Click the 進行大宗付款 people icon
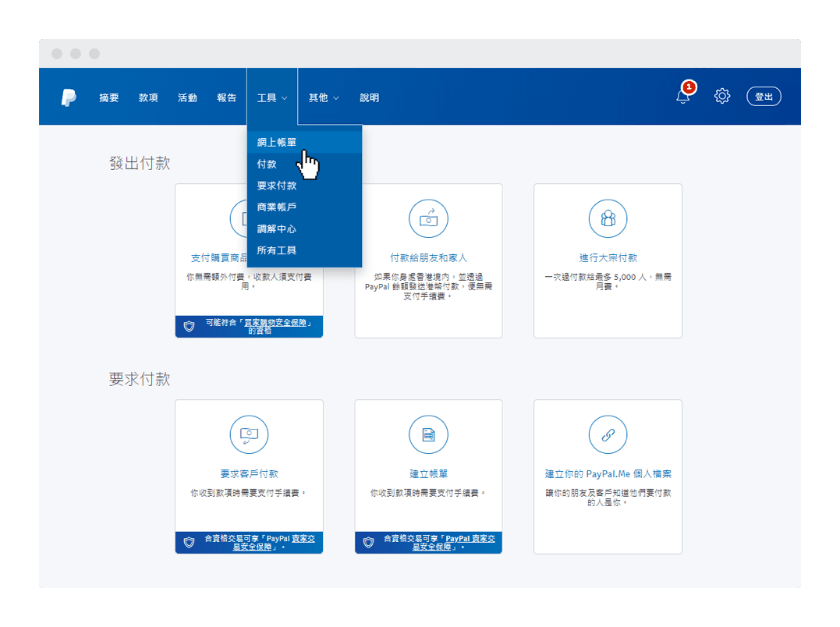This screenshot has width=840, height=627. click(x=608, y=218)
